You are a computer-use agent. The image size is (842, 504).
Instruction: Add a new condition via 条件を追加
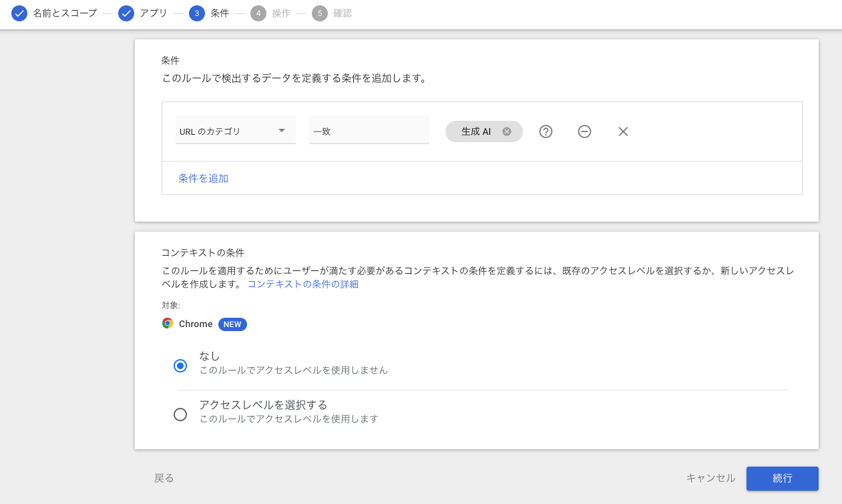point(203,178)
